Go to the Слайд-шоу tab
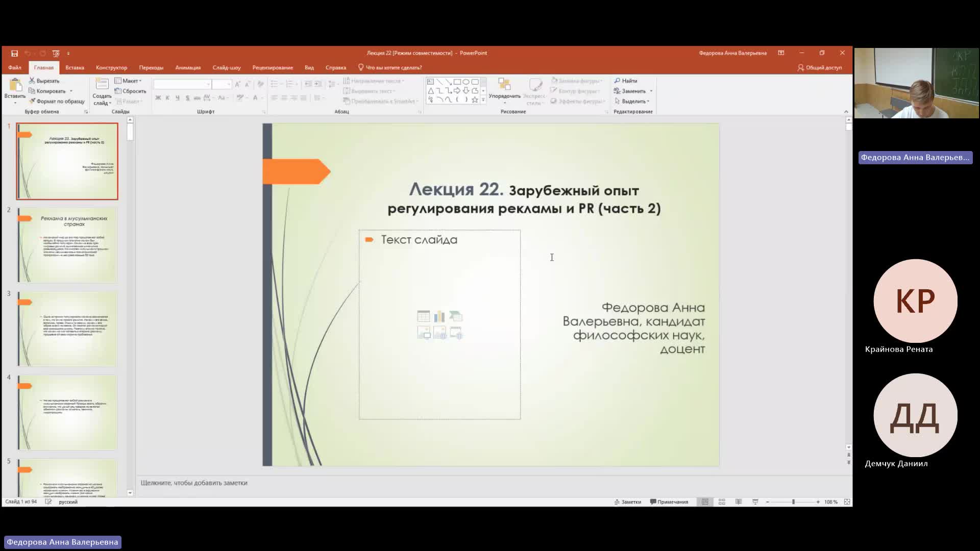Image resolution: width=980 pixels, height=551 pixels. pos(227,67)
